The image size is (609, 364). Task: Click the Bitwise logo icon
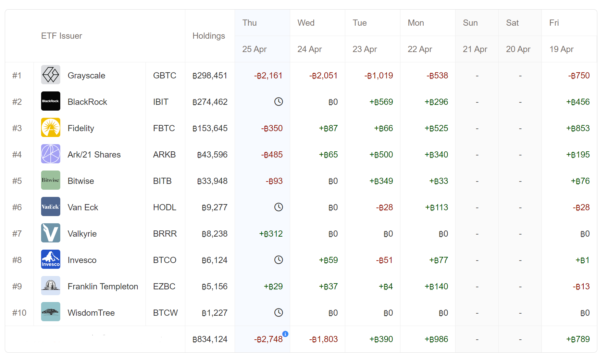tap(51, 180)
